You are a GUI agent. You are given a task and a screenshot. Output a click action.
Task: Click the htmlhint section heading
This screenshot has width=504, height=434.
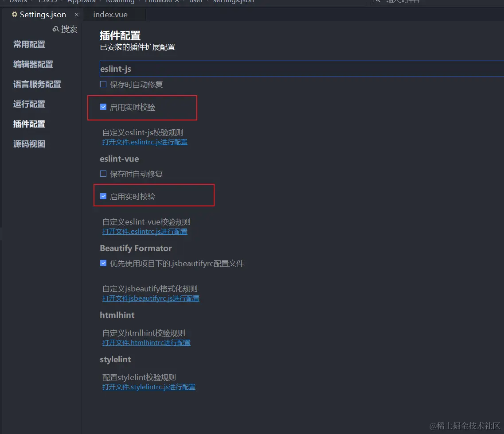(x=117, y=315)
